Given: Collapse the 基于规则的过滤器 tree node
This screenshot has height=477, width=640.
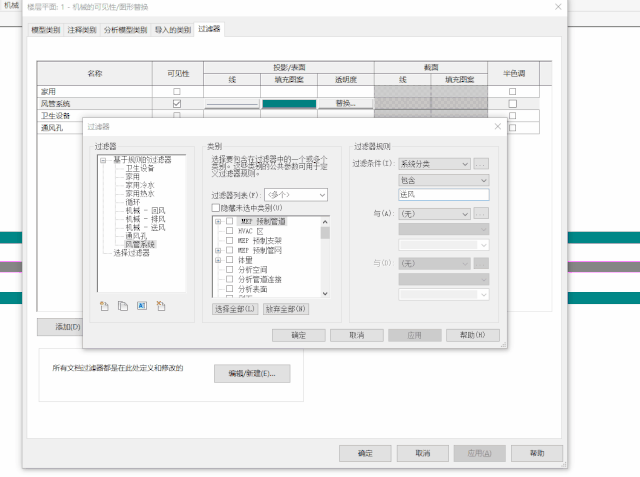Looking at the screenshot, I should pyautogui.click(x=103, y=160).
